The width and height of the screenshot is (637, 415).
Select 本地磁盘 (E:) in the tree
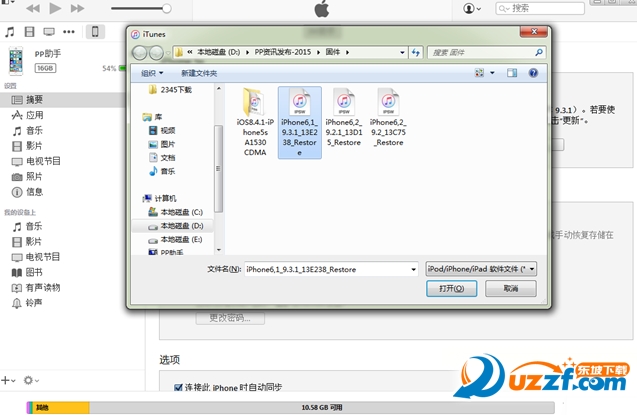[x=176, y=240]
